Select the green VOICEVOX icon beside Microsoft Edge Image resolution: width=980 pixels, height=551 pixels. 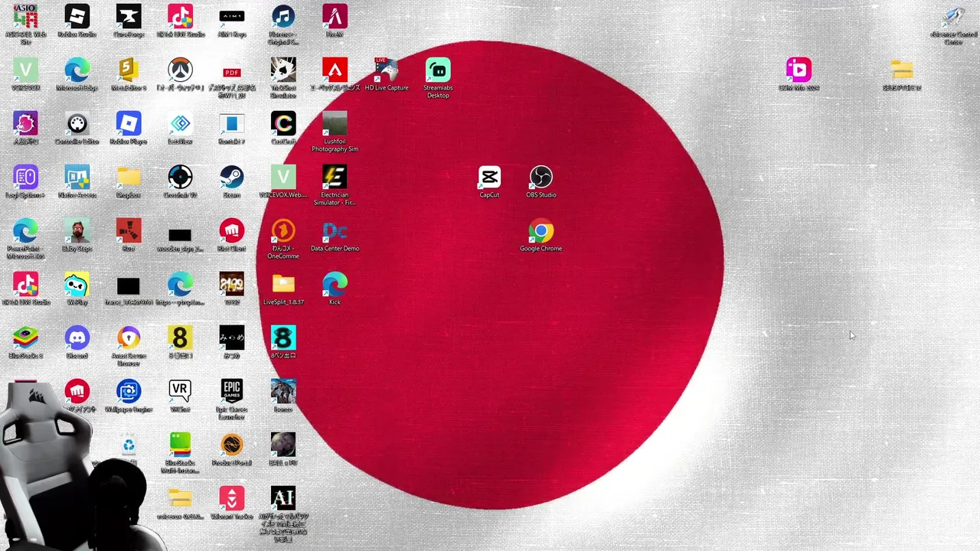point(26,70)
